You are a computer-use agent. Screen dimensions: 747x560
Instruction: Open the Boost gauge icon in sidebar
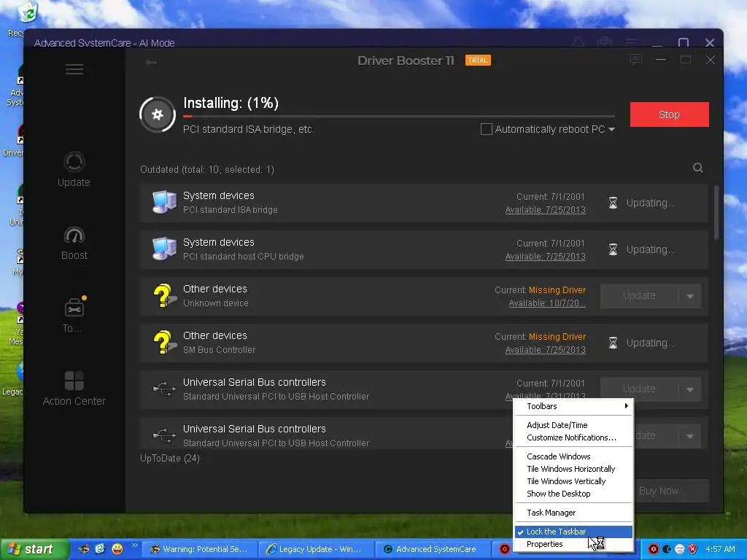tap(74, 236)
